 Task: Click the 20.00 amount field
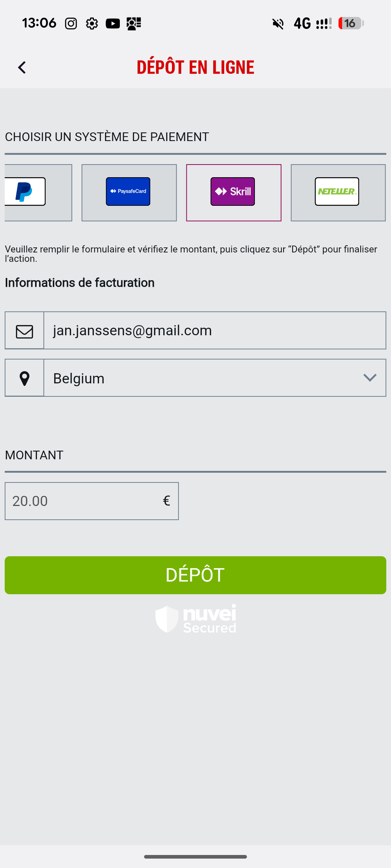(83, 501)
